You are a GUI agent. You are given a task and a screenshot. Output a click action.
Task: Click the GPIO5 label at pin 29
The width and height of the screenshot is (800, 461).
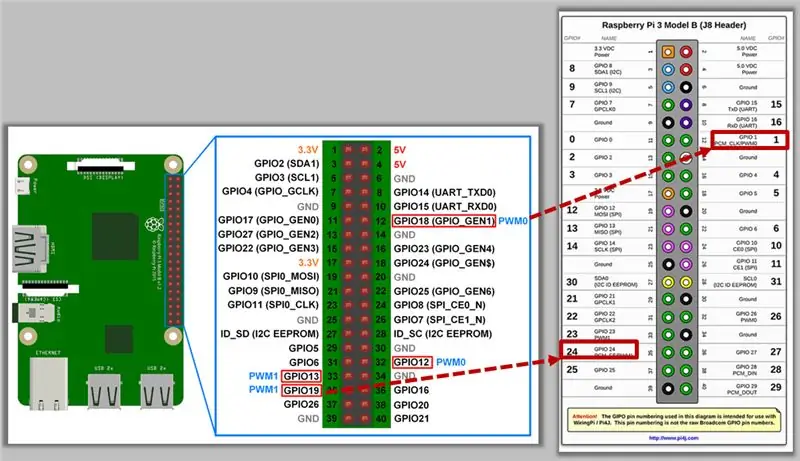pos(304,348)
